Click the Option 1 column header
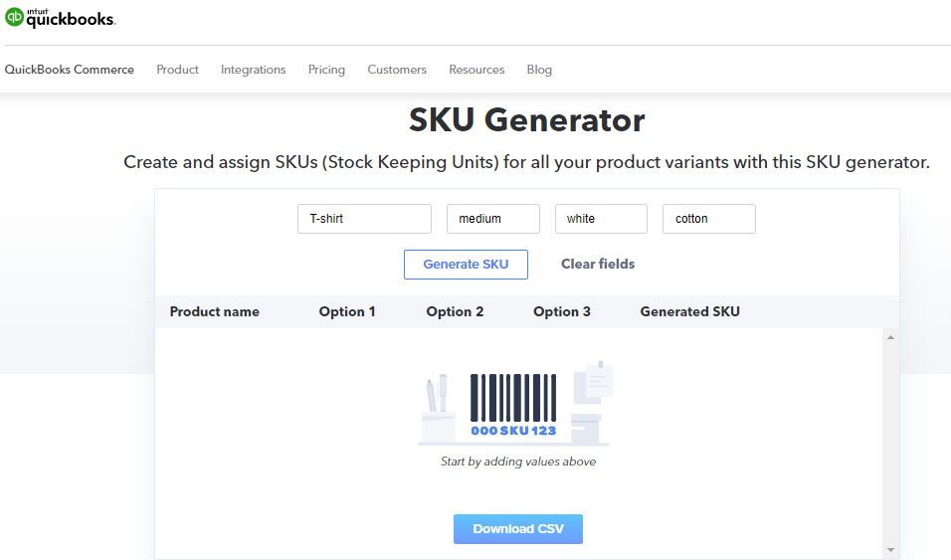The width and height of the screenshot is (951, 560). pyautogui.click(x=347, y=312)
